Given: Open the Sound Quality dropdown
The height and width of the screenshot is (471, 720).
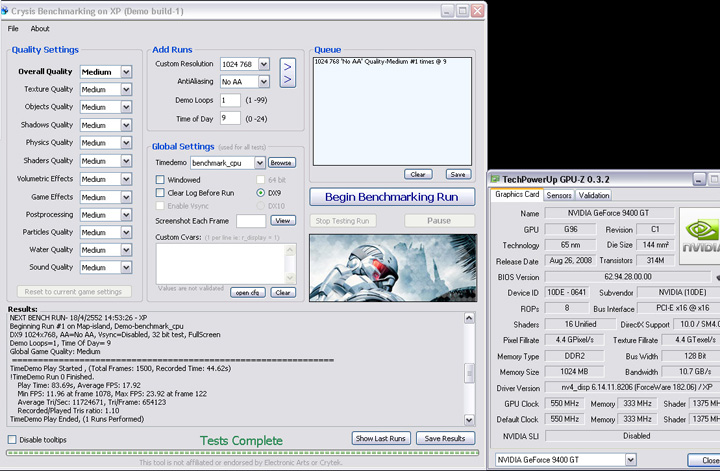Looking at the screenshot, I should point(126,268).
